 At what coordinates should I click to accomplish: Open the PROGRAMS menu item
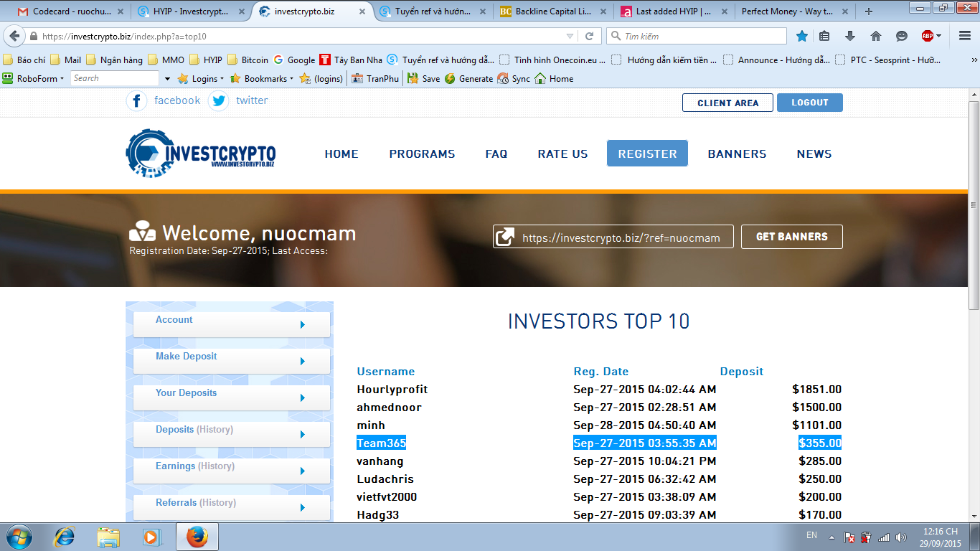pos(422,154)
